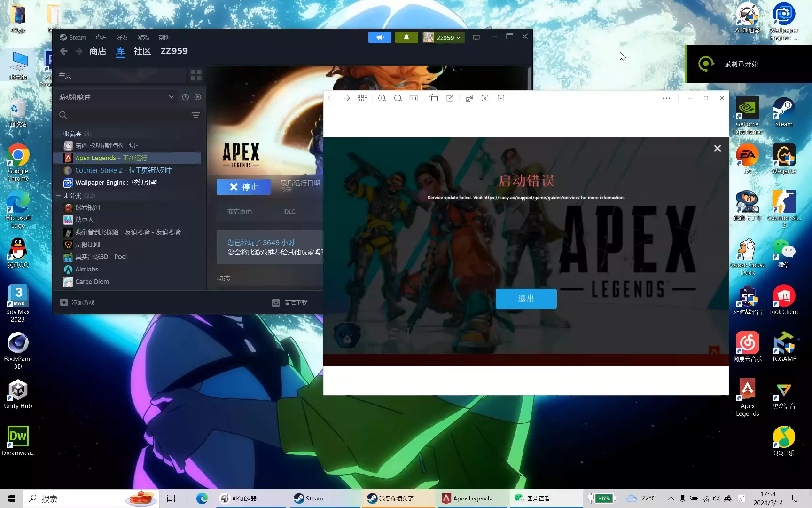Save the image using viewer download icon

click(501, 98)
